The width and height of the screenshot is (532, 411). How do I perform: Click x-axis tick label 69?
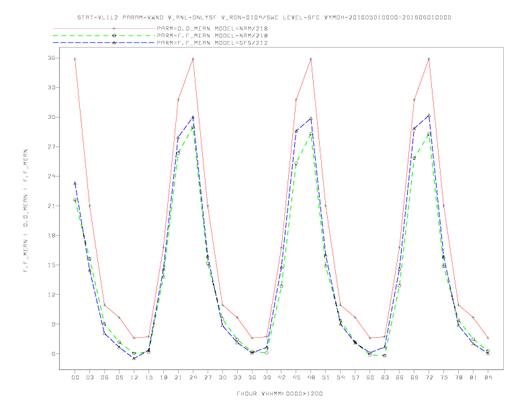pos(414,377)
